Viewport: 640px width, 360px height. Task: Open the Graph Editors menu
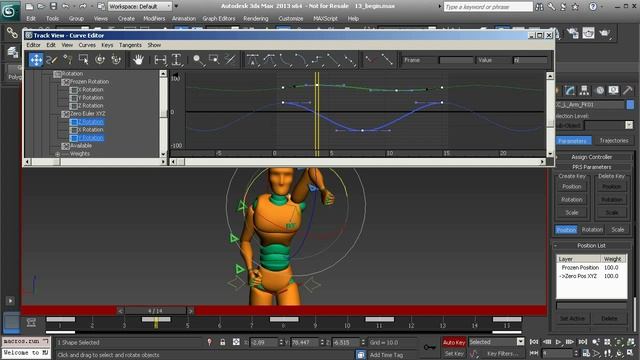pos(219,18)
